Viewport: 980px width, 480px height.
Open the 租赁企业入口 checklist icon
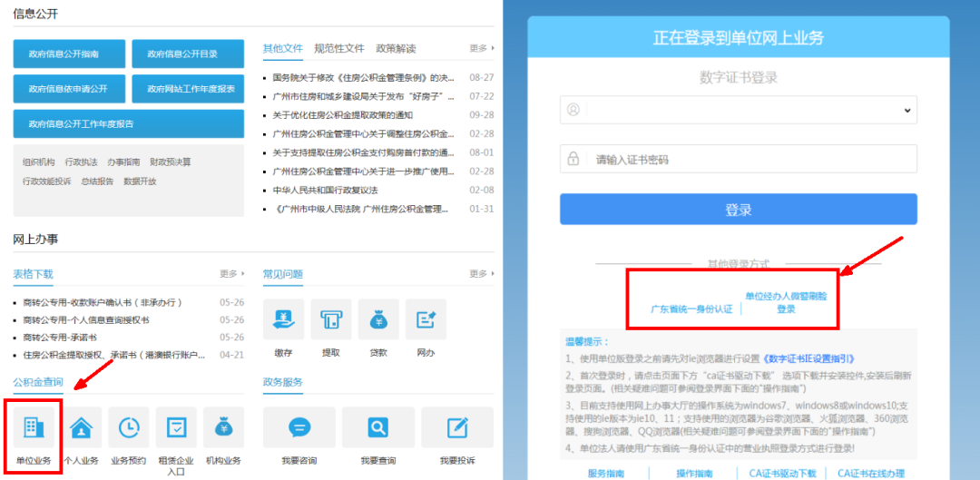click(176, 427)
